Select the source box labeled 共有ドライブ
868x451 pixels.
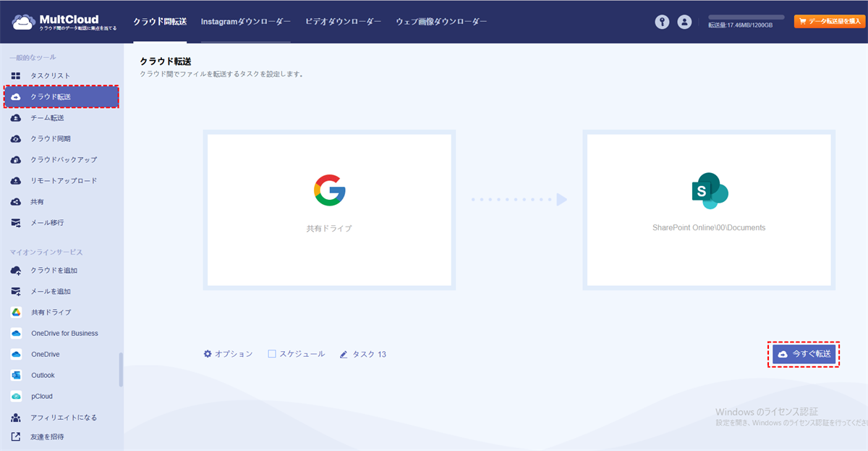coord(329,211)
